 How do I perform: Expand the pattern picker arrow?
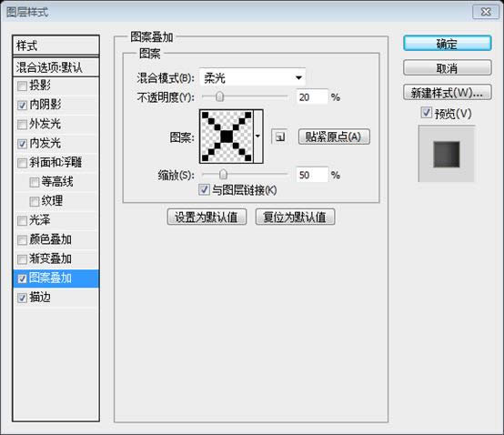258,137
